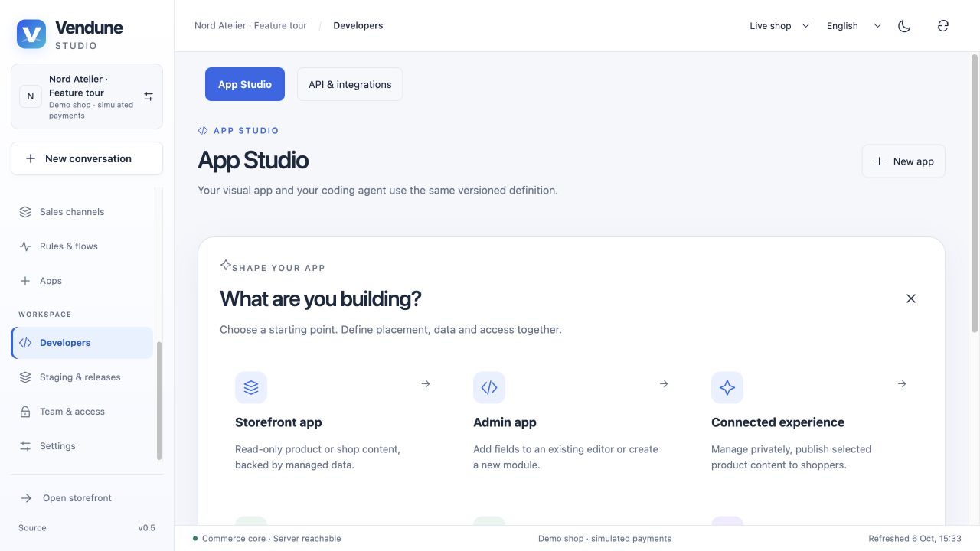
Task: Open Team & access page
Action: point(82,412)
